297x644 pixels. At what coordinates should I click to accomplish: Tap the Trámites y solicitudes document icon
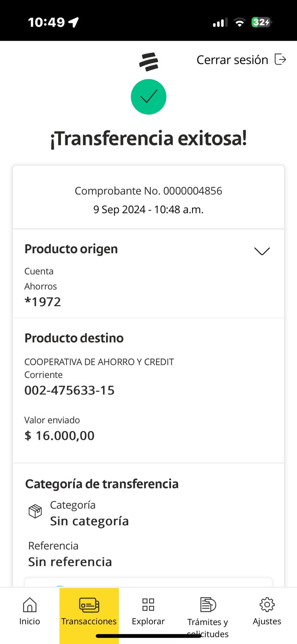tap(208, 605)
